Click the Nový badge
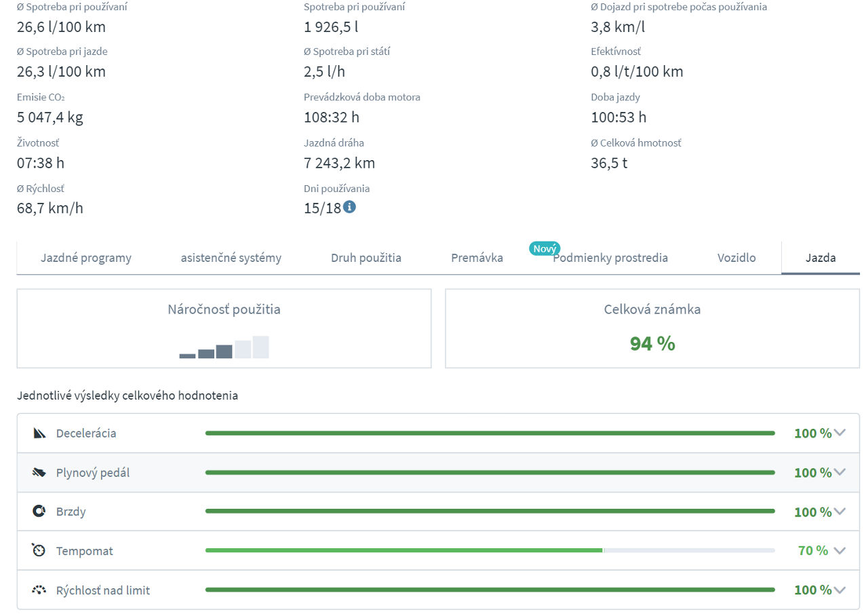868x614 pixels. (x=545, y=248)
